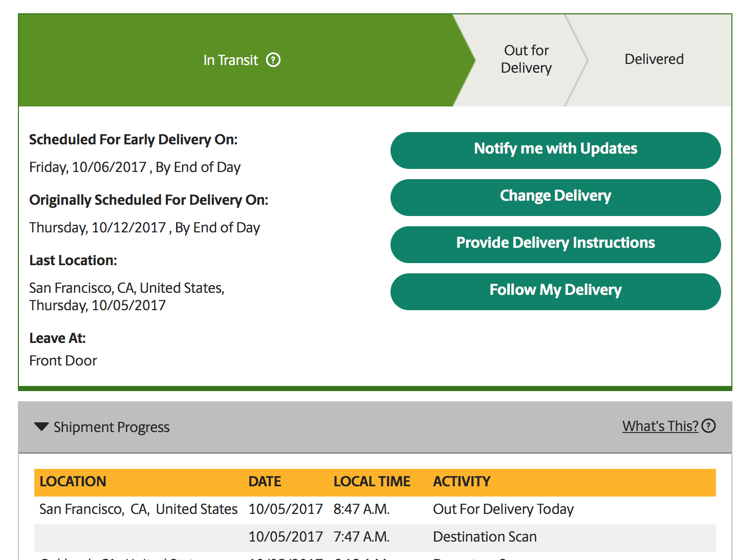Click the question icon beside What's This
This screenshot has height=560, width=737.
tap(709, 426)
